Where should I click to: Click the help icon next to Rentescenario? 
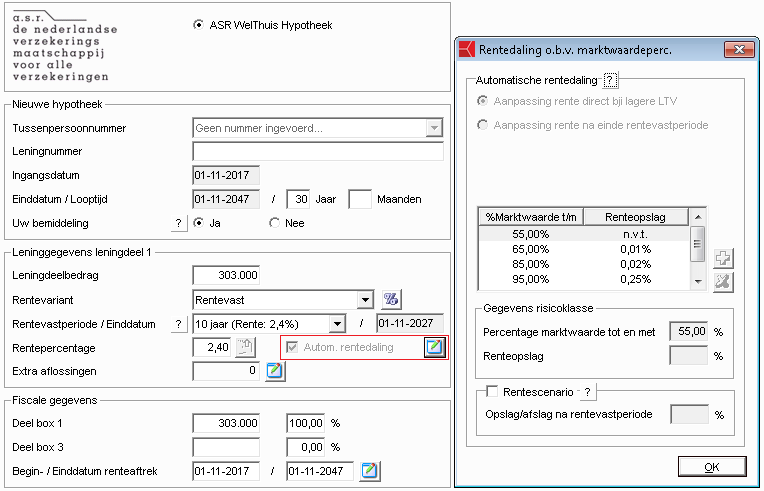(588, 392)
